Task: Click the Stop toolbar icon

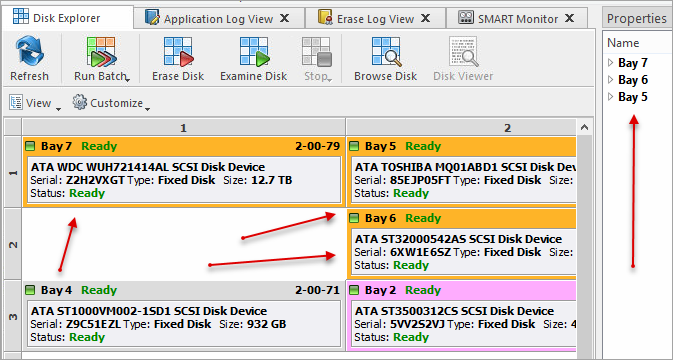Action: click(317, 52)
